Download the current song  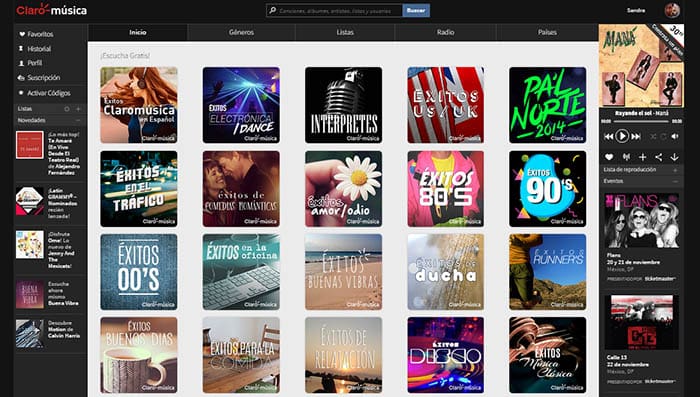click(675, 157)
